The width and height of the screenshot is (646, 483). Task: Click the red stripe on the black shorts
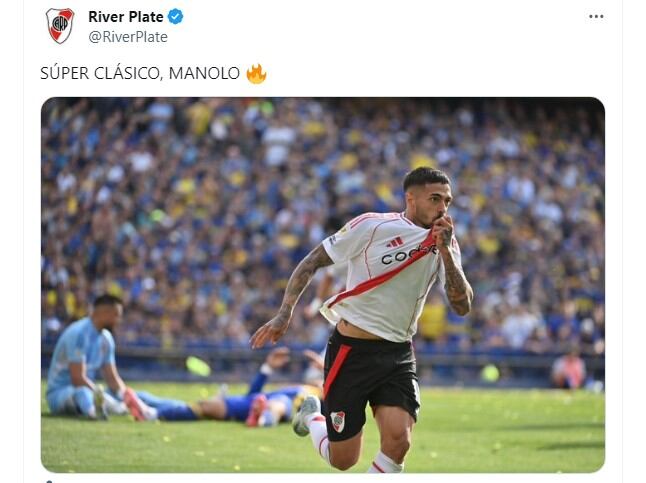coord(336,371)
